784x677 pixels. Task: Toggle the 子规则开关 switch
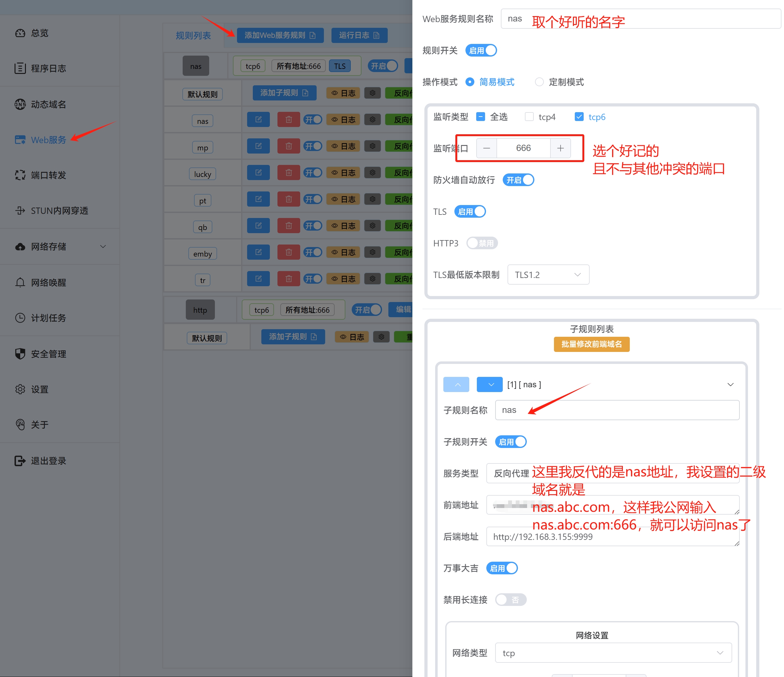pyautogui.click(x=511, y=442)
